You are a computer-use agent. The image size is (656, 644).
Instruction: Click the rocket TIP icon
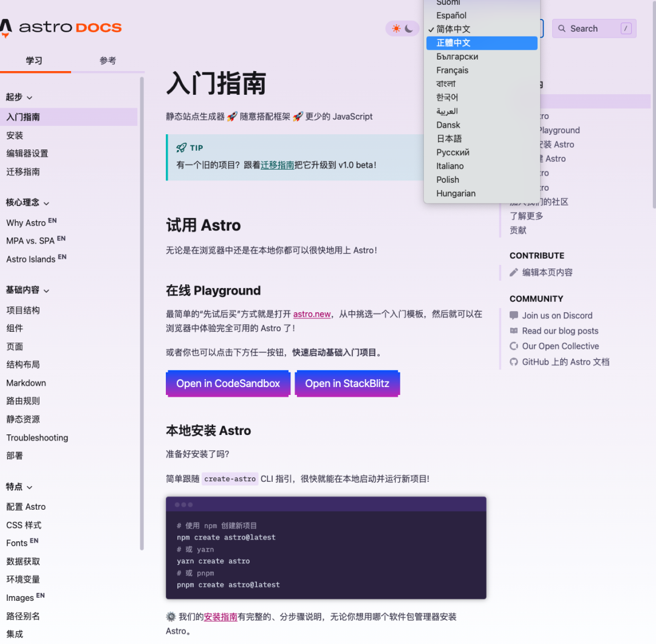tap(181, 148)
